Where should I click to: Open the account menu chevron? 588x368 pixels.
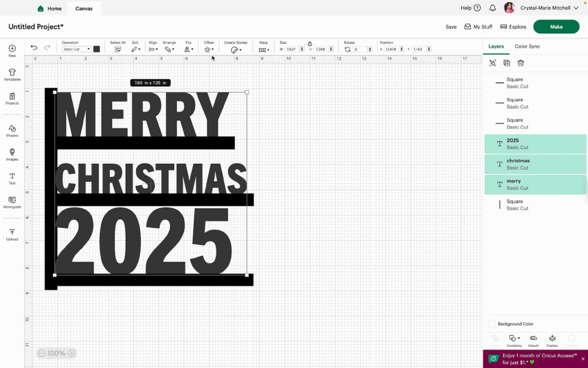pos(576,8)
